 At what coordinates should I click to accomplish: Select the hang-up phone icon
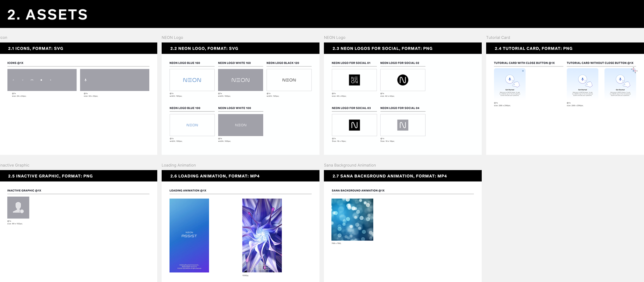[32, 80]
